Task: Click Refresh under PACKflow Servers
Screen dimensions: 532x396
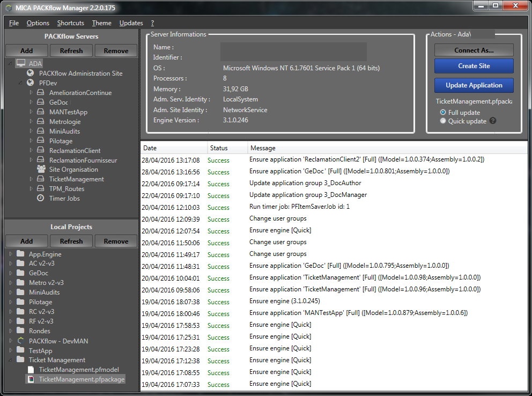Action: (71, 50)
